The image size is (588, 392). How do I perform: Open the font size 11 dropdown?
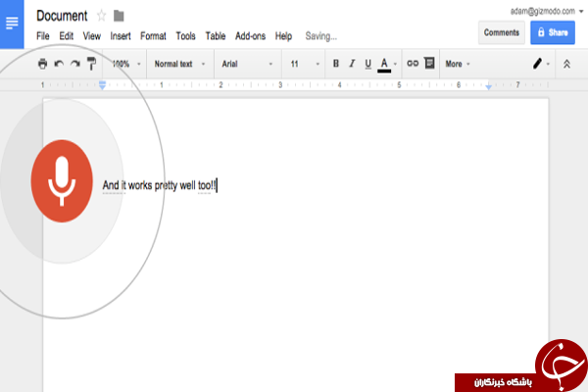coord(305,64)
